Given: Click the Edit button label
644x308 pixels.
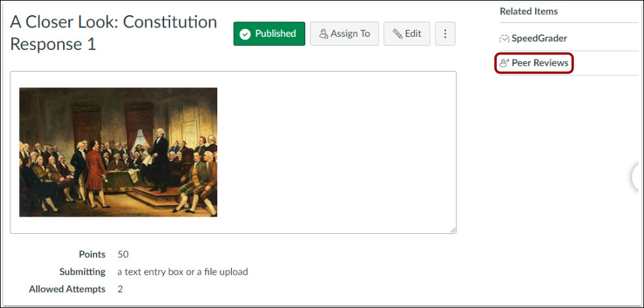Looking at the screenshot, I should 413,33.
